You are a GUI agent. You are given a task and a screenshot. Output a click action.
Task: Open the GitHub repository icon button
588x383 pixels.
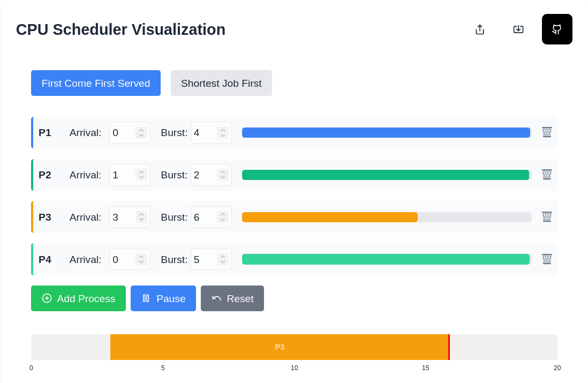click(557, 29)
